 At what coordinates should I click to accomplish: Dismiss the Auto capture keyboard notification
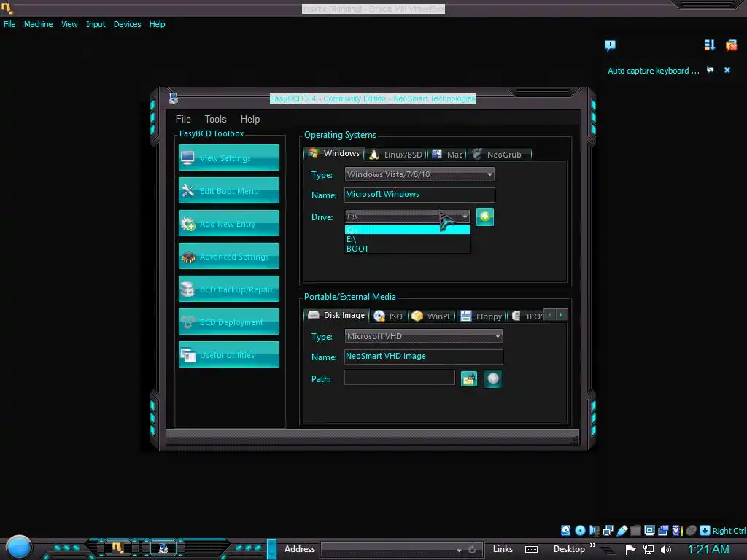click(x=727, y=70)
